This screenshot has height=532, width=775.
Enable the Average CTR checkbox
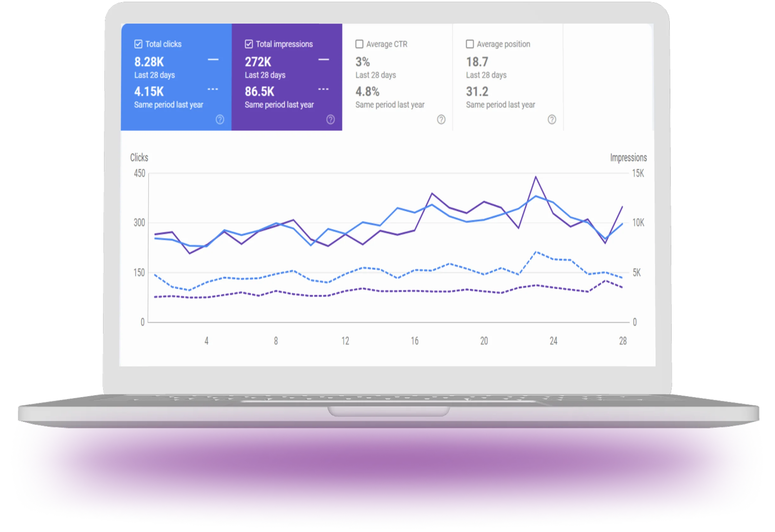pyautogui.click(x=359, y=44)
